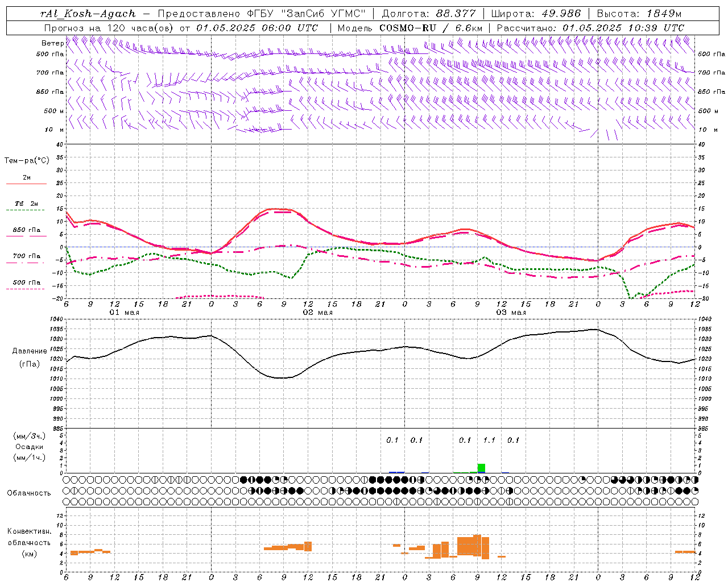Click forecast start 01.05.2025 06:00 UTC

coord(258,28)
